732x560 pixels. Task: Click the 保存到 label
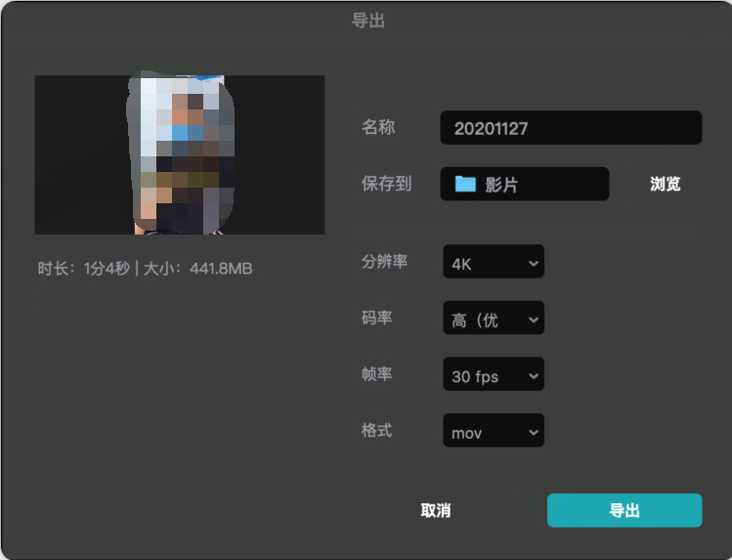coord(387,184)
